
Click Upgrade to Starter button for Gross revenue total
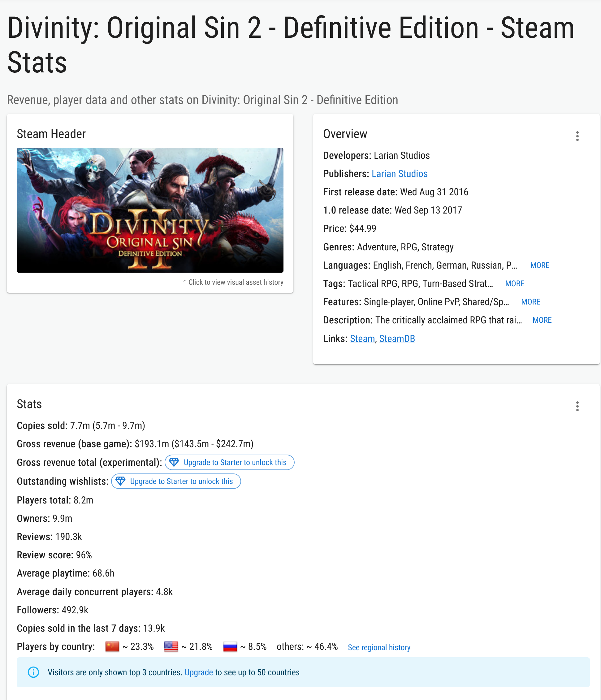pyautogui.click(x=229, y=462)
